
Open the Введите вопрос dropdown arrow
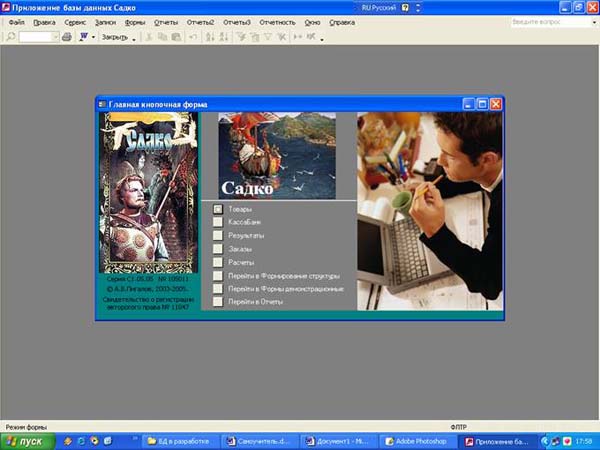[594, 22]
